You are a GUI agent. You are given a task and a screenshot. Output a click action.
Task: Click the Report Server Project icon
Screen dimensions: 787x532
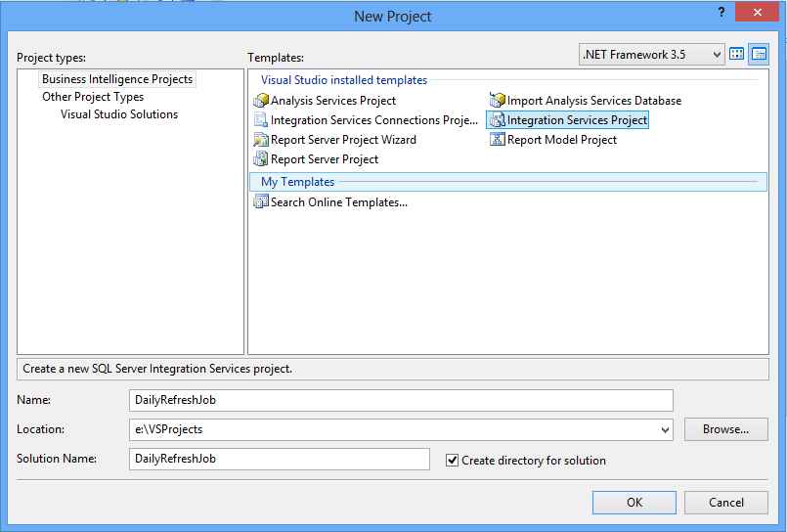tap(261, 159)
